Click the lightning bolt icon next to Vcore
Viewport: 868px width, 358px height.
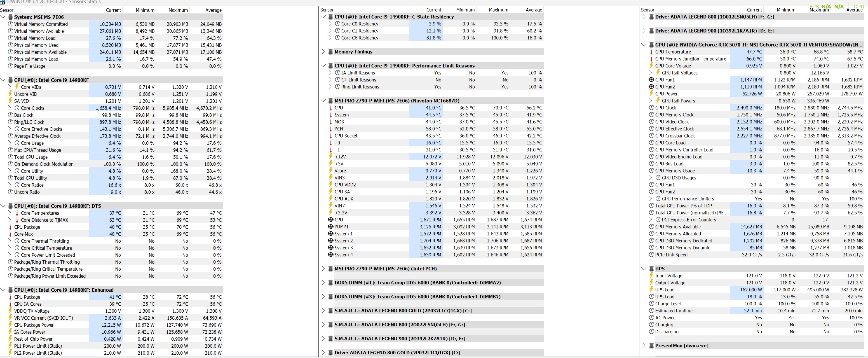pos(330,171)
